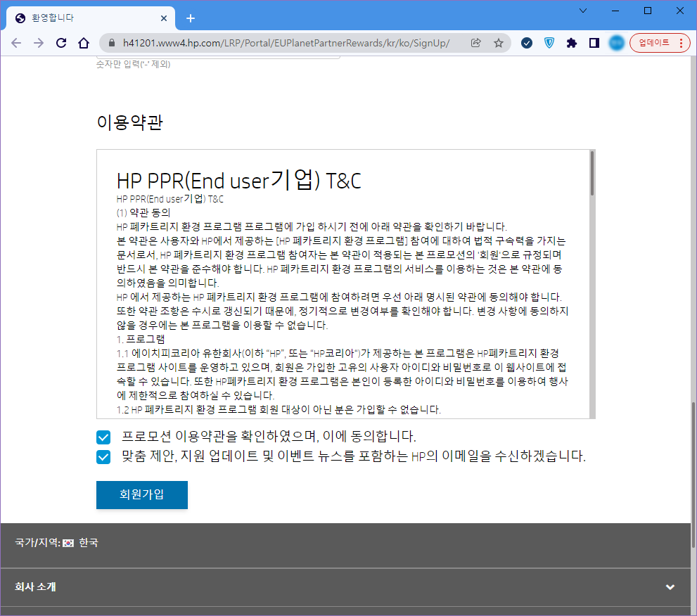Open the browser home page
Image resolution: width=697 pixels, height=616 pixels.
click(84, 43)
